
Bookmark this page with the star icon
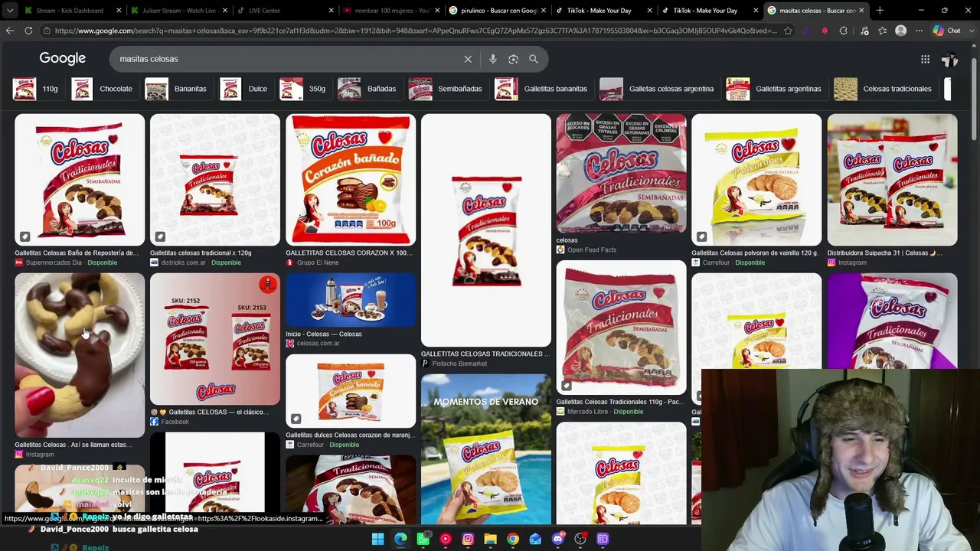tap(788, 31)
